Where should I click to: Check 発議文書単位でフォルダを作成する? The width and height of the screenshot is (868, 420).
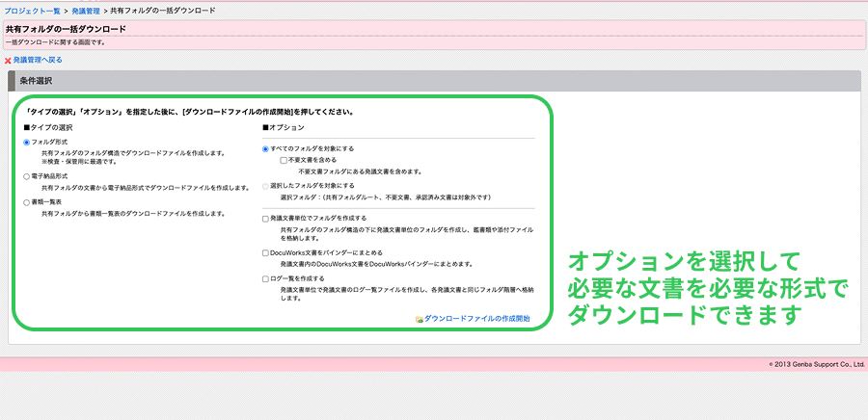pyautogui.click(x=266, y=219)
